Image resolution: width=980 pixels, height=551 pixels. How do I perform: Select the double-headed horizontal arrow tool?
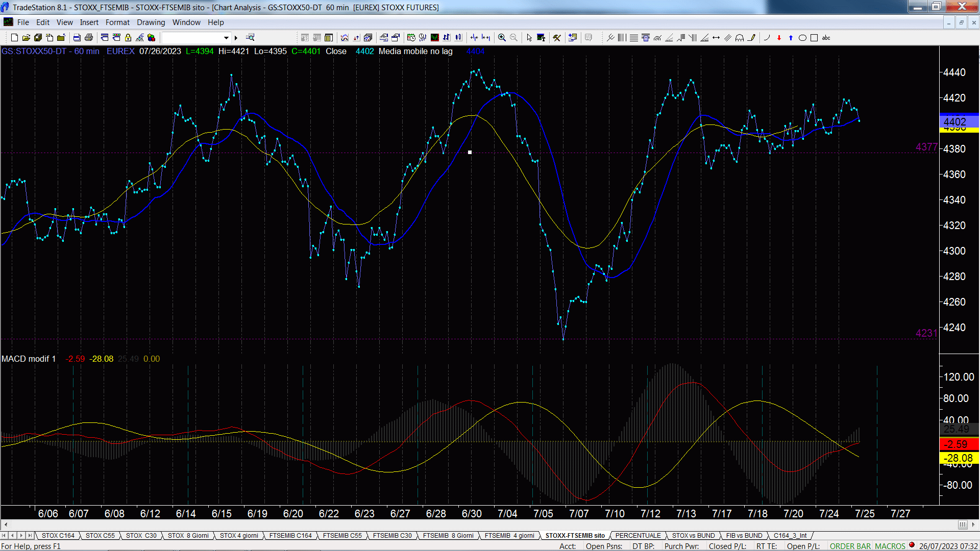(x=716, y=38)
